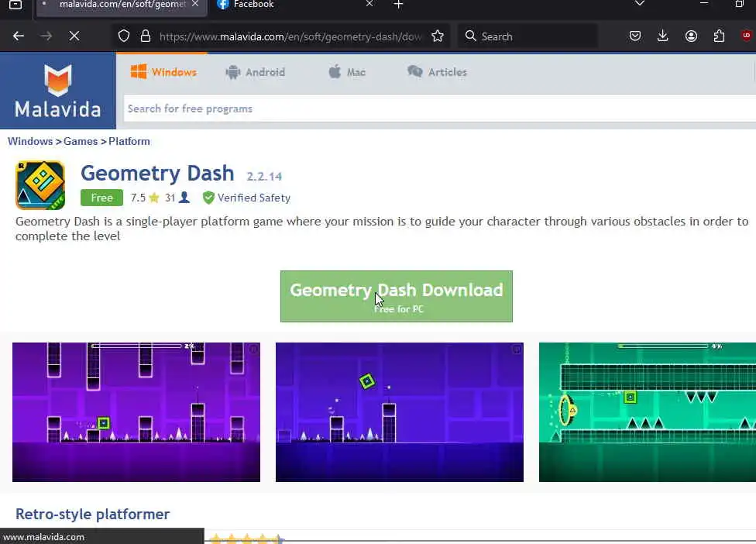Open a new tab with the plus button
The image size is (756, 544).
coord(398,5)
